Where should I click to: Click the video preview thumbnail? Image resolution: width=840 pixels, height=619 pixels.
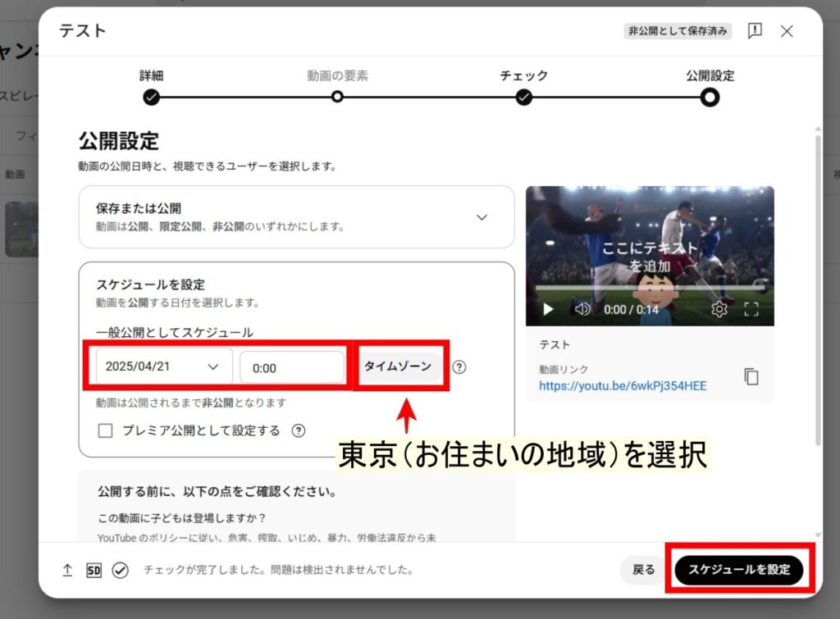[x=650, y=256]
